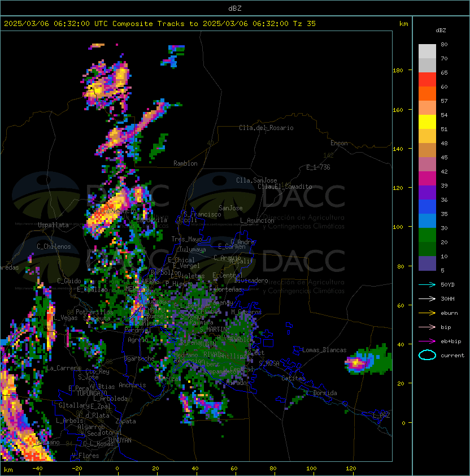Click the cyan 'current' ellipse symbol
Image resolution: width=470 pixels, height=476 pixels.
pyautogui.click(x=427, y=355)
